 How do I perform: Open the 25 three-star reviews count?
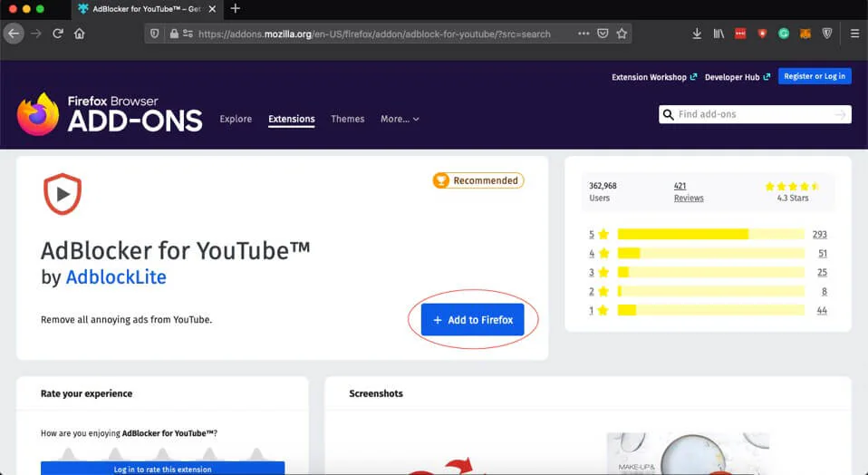click(822, 272)
